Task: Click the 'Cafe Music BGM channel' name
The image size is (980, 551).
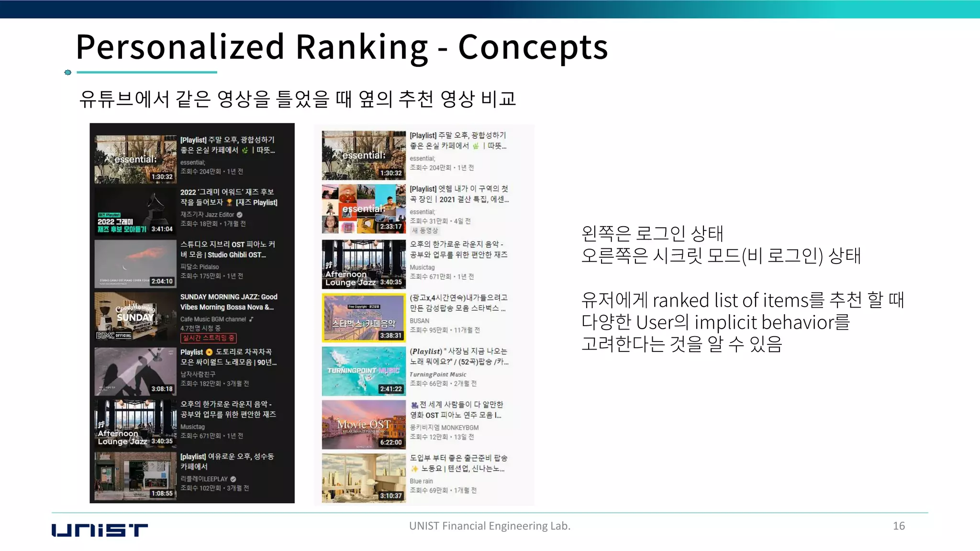Action: pyautogui.click(x=213, y=319)
